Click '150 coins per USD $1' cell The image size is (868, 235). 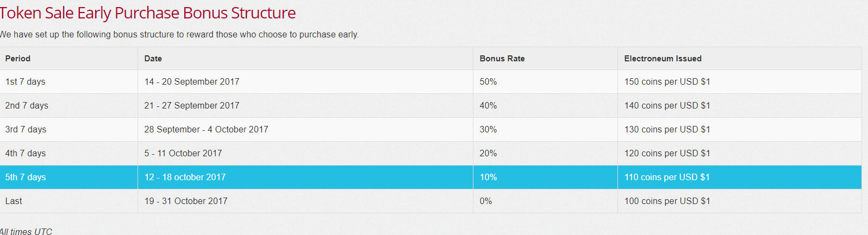click(x=740, y=82)
